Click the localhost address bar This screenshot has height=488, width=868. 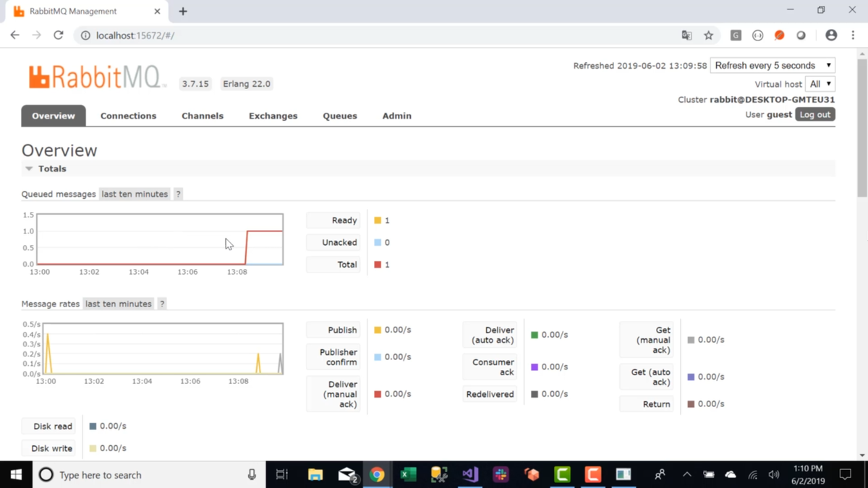pyautogui.click(x=376, y=35)
